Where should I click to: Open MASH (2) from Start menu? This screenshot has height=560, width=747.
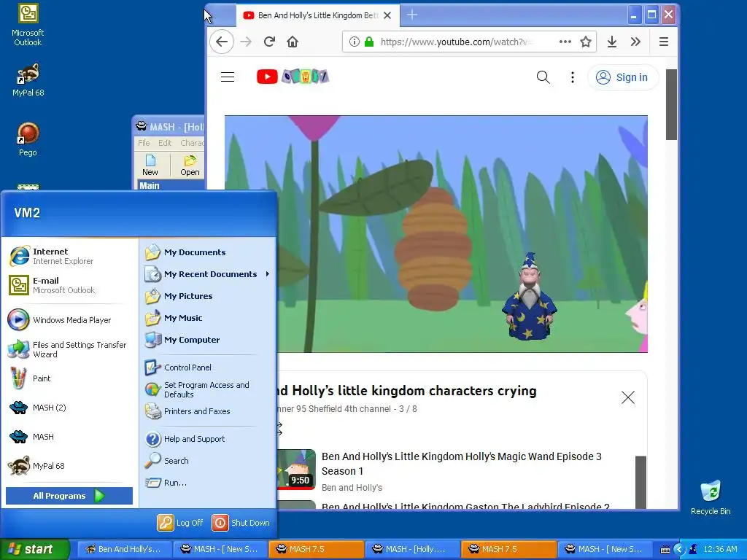[x=71, y=408]
